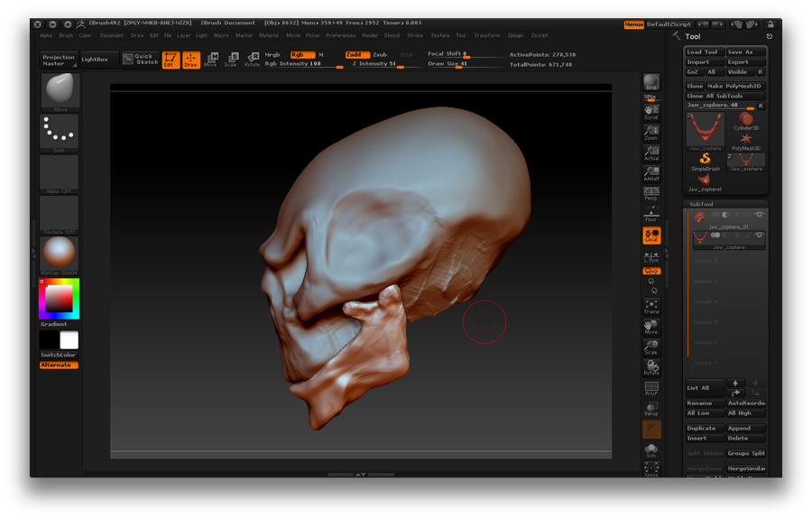The image size is (812, 519).
Task: Enable Zsub sculpt mode
Action: pos(380,54)
